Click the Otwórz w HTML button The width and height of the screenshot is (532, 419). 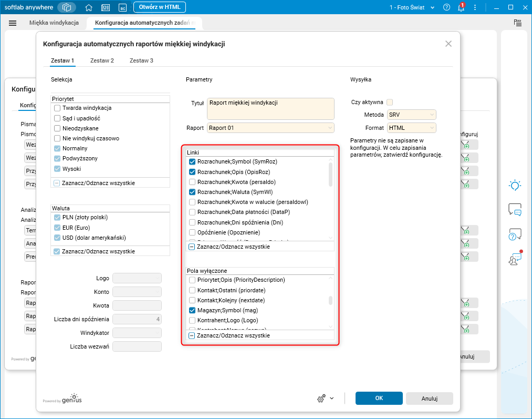point(160,7)
